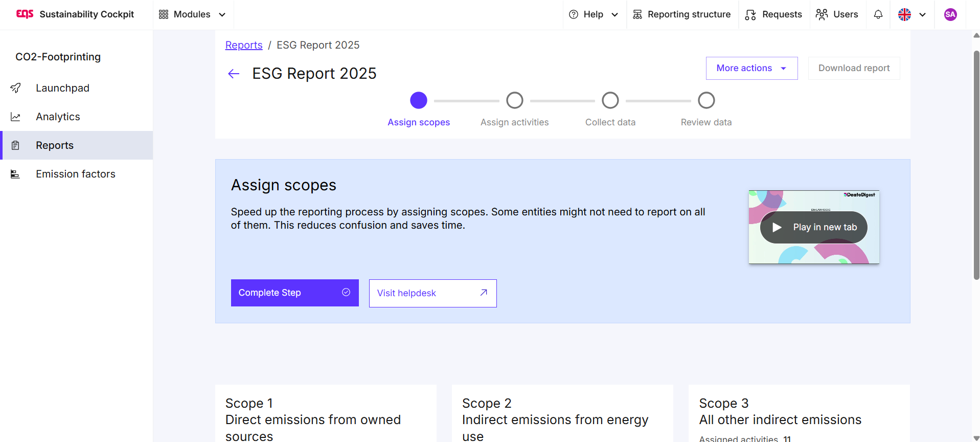Click the Reports breadcrumb link
Screen dimensions: 980x442
pyautogui.click(x=244, y=45)
